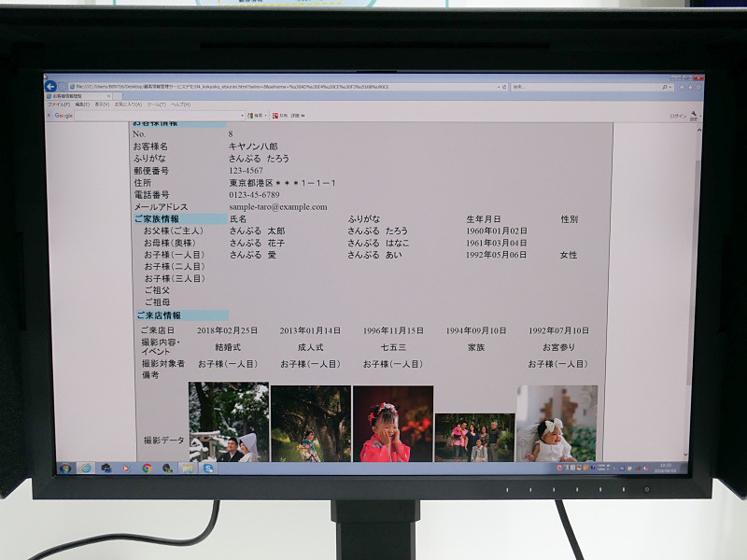The image size is (747, 560).
Task: Open the ツール(T) menu
Action: [156, 105]
